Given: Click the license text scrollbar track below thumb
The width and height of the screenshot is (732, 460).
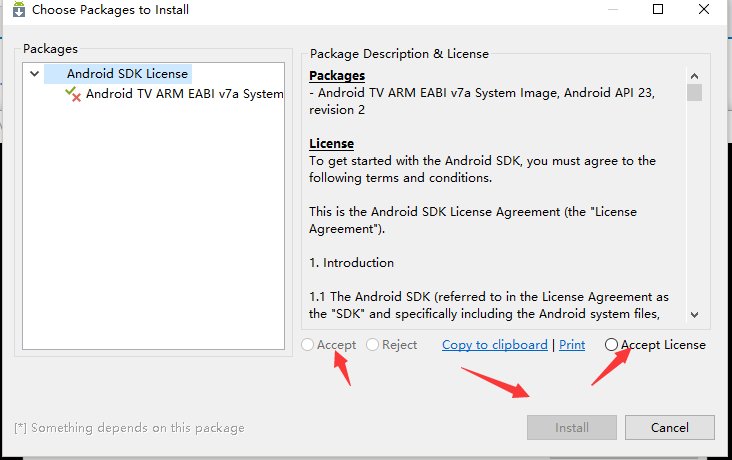Looking at the screenshot, I should (x=694, y=204).
